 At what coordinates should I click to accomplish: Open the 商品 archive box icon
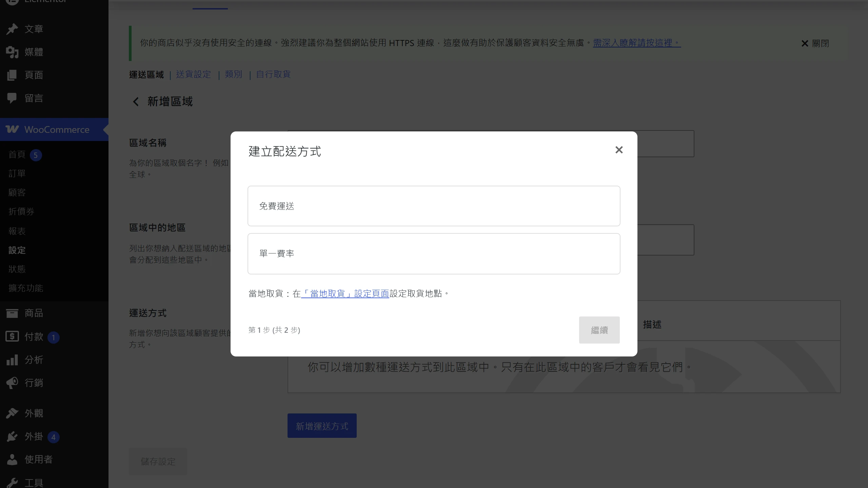click(x=12, y=313)
